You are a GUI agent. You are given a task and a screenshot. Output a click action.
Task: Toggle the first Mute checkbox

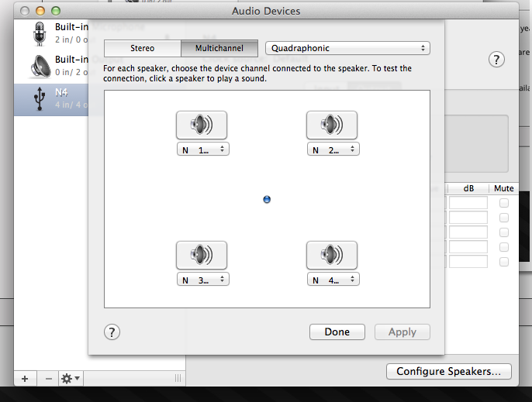pos(504,203)
